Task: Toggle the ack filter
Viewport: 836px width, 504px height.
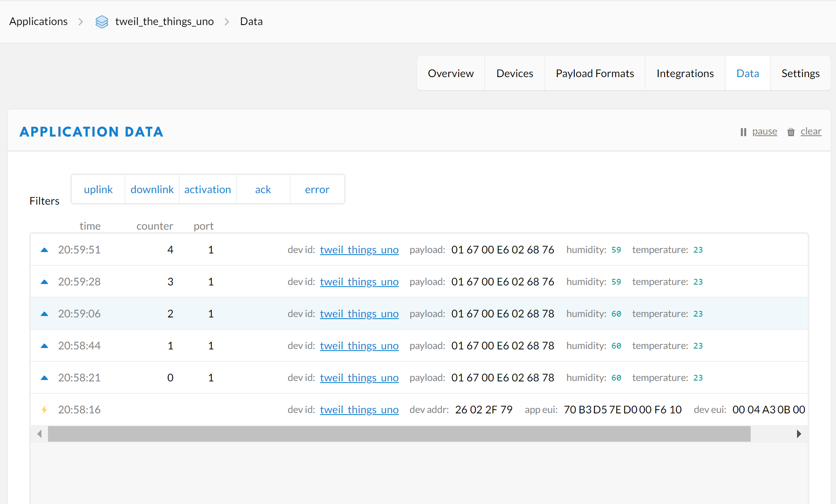Action: point(263,189)
